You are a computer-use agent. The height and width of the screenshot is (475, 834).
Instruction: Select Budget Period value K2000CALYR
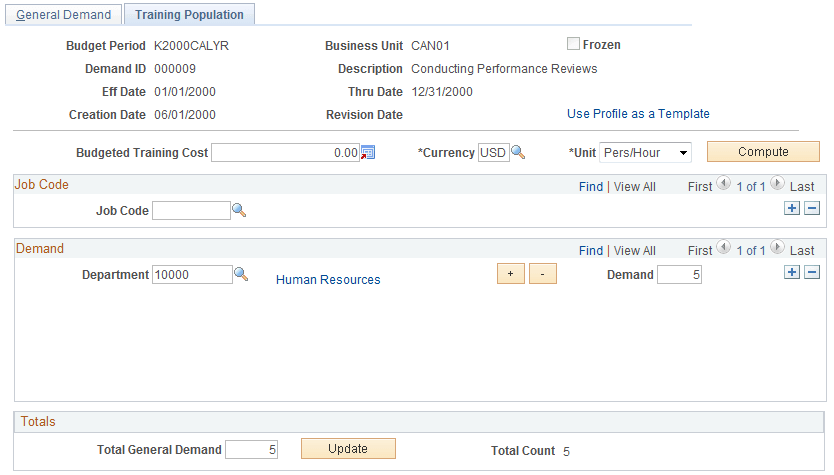pyautogui.click(x=191, y=46)
